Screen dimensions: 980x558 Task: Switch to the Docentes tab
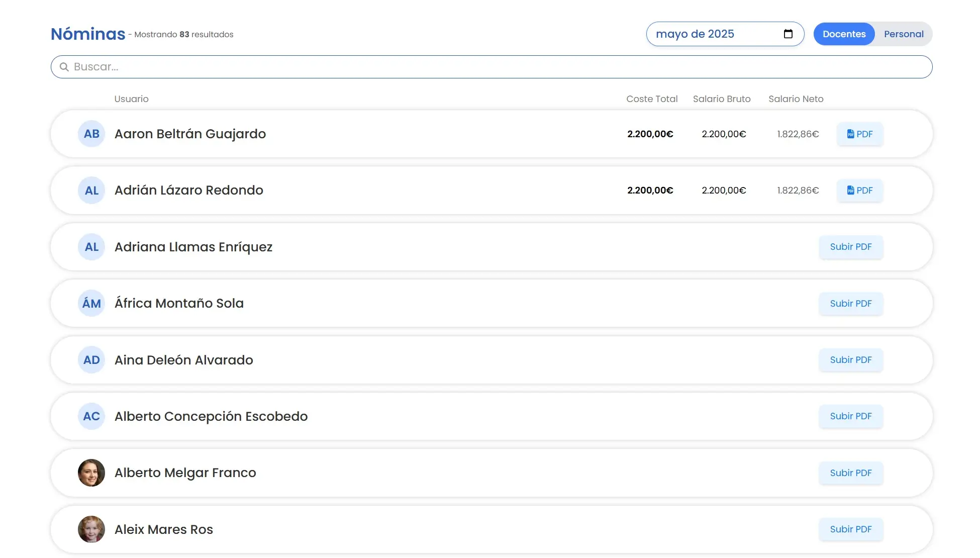point(844,34)
